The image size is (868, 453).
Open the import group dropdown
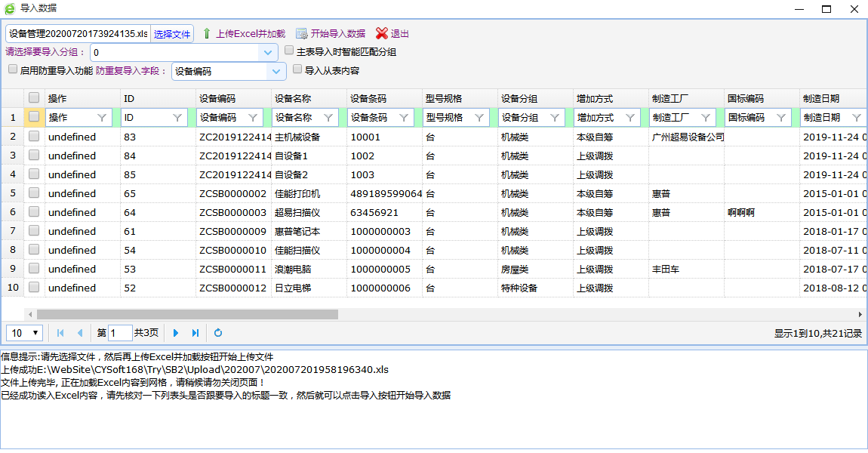tap(268, 53)
